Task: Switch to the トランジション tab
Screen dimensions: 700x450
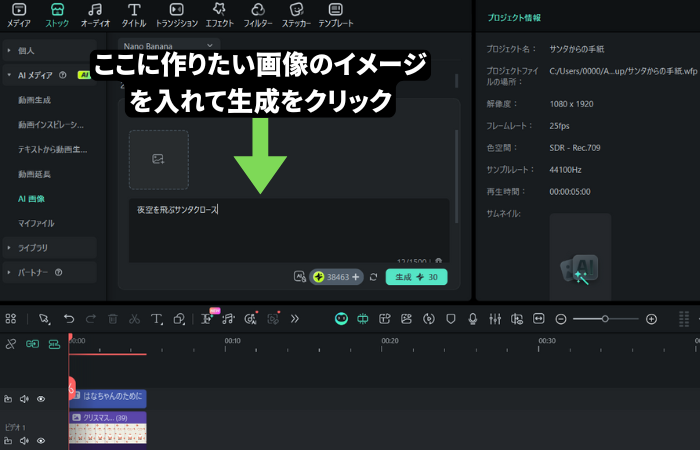Action: (176, 16)
